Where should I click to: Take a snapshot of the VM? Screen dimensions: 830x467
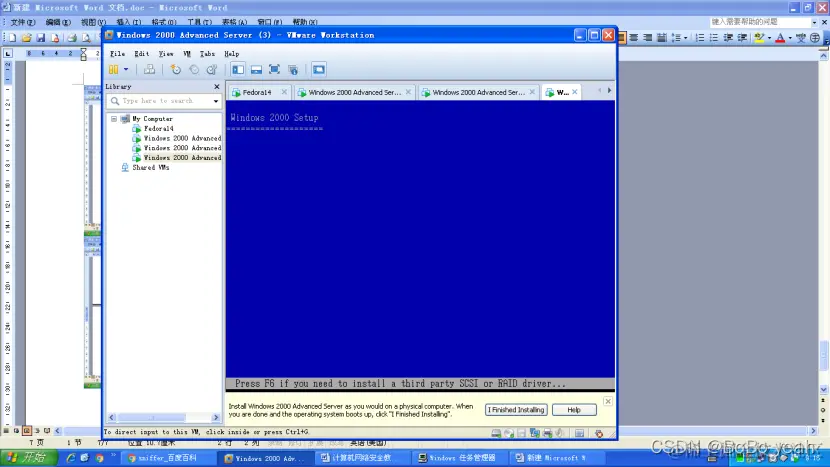175,69
